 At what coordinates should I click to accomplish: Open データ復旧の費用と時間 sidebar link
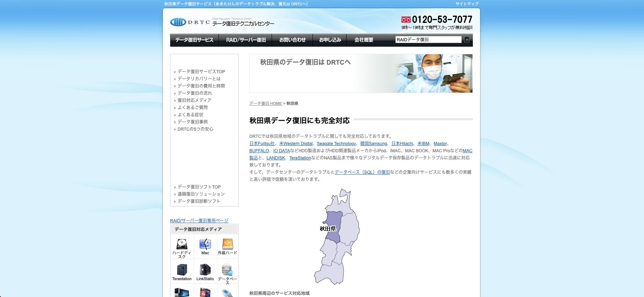201,86
